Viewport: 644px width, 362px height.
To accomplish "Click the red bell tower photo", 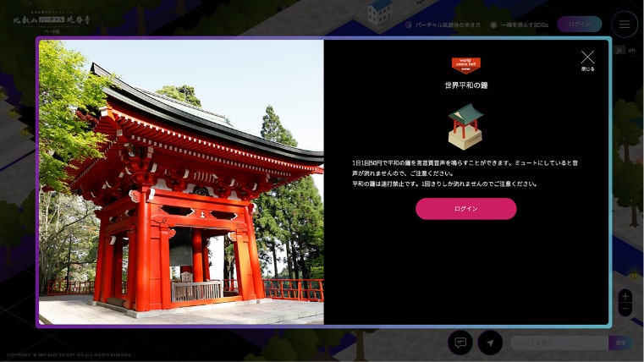I will [x=181, y=182].
